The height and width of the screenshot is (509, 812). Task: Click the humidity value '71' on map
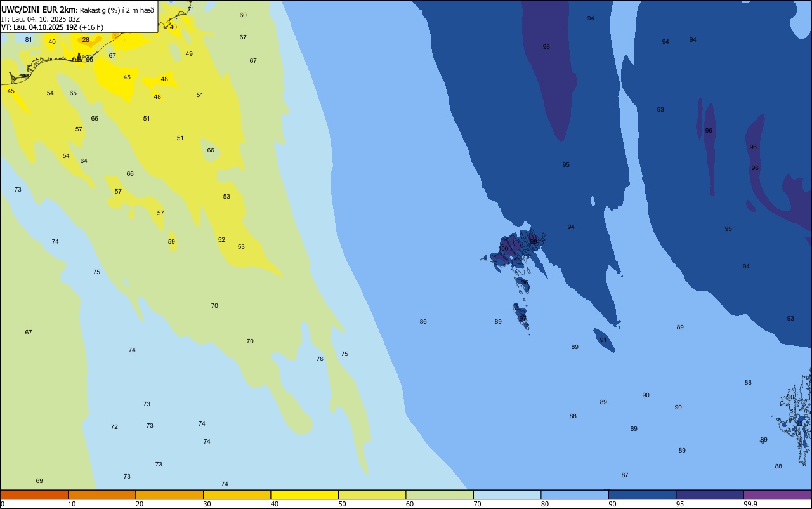coord(191,10)
